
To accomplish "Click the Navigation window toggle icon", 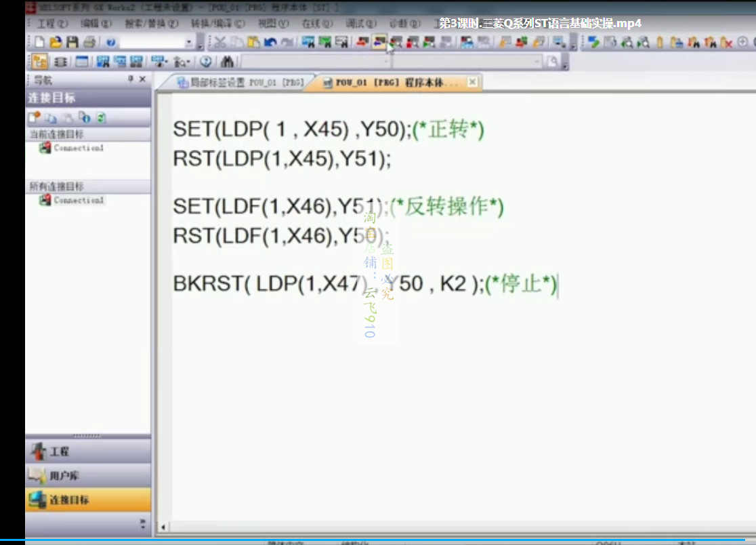I will (39, 62).
